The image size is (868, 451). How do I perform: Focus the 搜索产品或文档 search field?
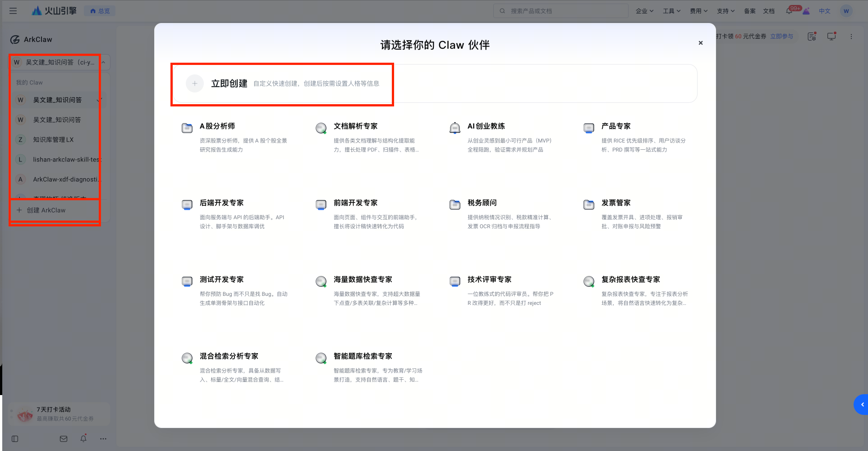point(561,11)
